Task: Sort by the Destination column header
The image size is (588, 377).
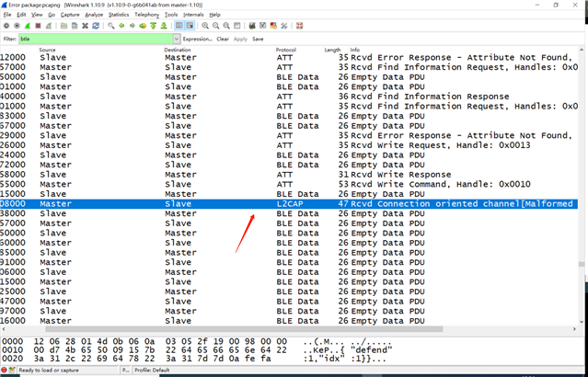Action: click(178, 50)
